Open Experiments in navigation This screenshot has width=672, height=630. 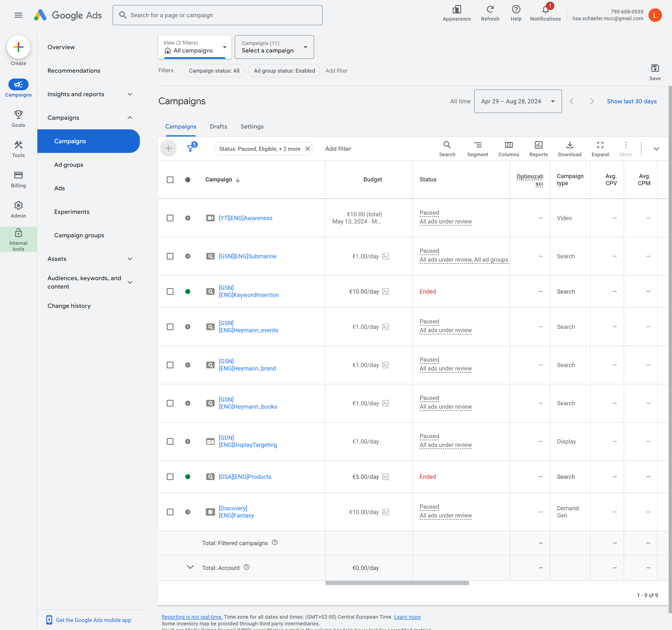point(72,212)
